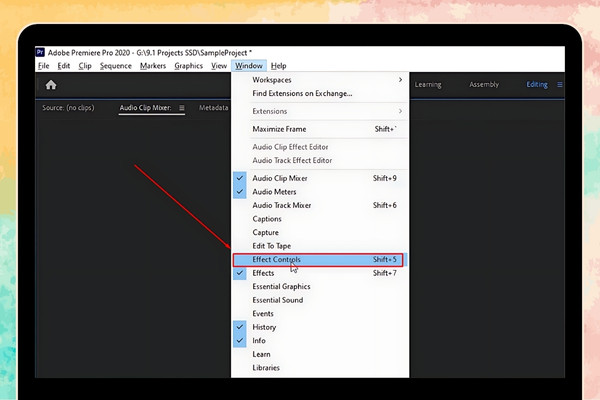Viewport: 600px width, 400px height.
Task: Enable the Audio Track Mixer panel
Action: tap(320, 205)
